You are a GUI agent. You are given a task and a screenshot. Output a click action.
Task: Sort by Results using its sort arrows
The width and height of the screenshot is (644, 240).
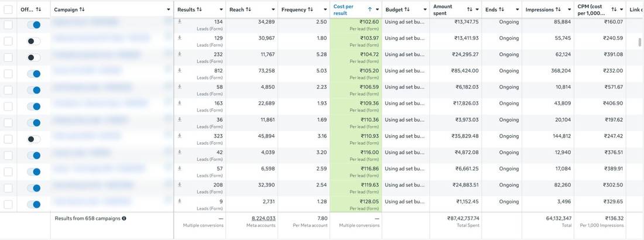pyautogui.click(x=199, y=9)
